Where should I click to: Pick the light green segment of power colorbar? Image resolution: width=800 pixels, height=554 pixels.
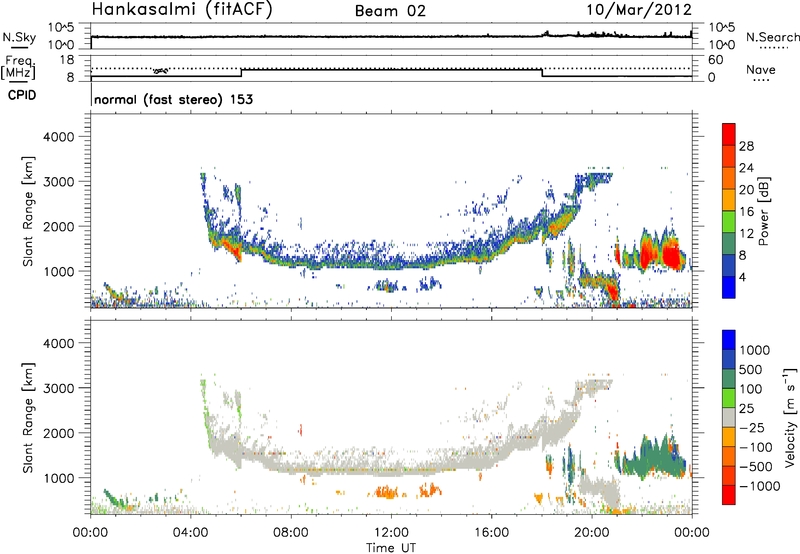point(729,222)
